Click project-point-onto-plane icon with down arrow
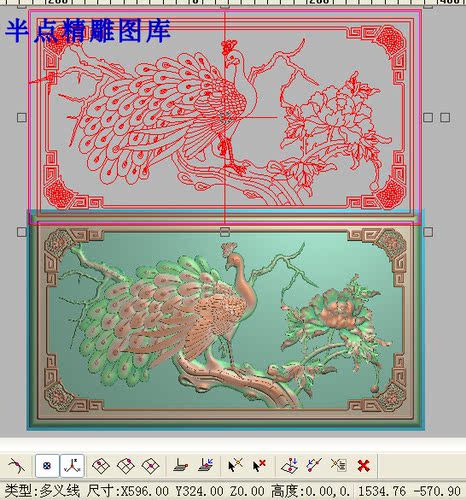 289,465
